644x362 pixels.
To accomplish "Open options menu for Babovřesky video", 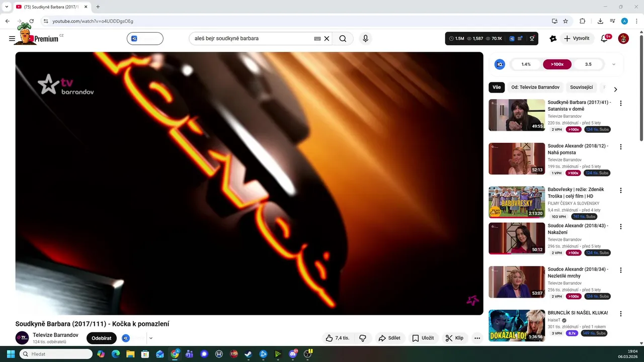I will pyautogui.click(x=621, y=191).
